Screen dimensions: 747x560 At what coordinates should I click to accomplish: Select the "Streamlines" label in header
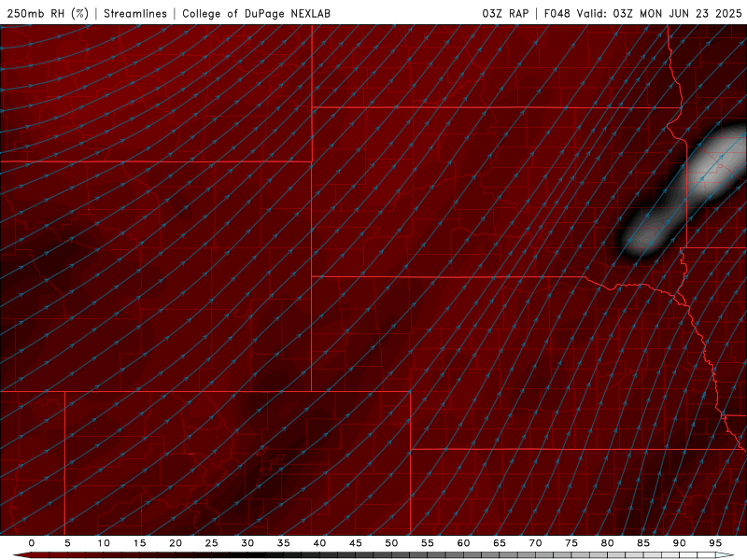click(x=135, y=14)
